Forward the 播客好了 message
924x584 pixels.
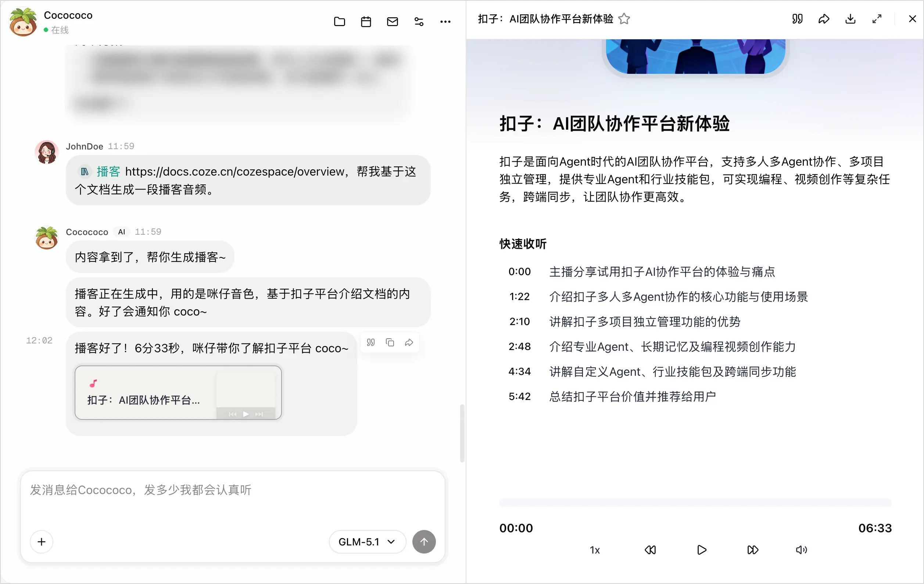coord(409,342)
